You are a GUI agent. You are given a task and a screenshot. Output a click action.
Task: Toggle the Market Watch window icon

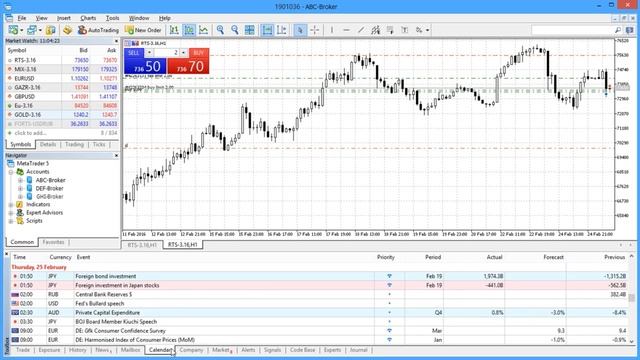pos(51,30)
